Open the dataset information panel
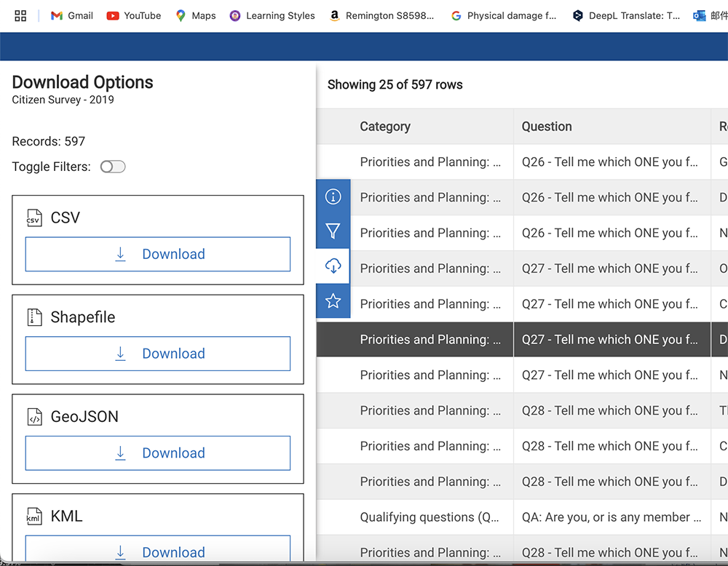728x566 pixels. (333, 196)
